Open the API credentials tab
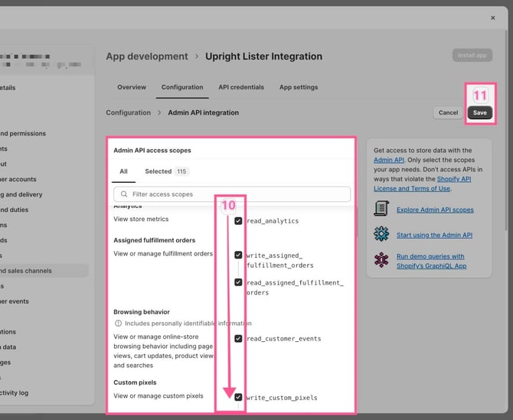The width and height of the screenshot is (513, 420). pos(241,87)
